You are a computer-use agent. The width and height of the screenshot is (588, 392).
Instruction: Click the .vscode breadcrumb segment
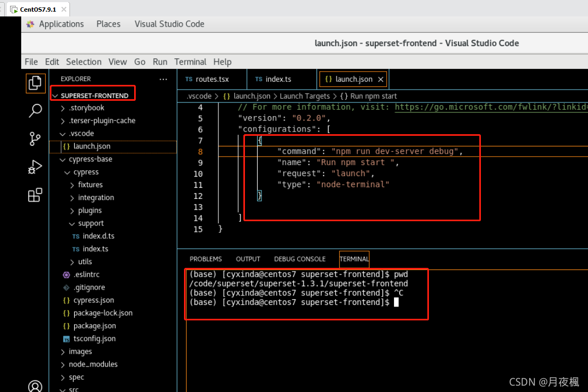[199, 97]
